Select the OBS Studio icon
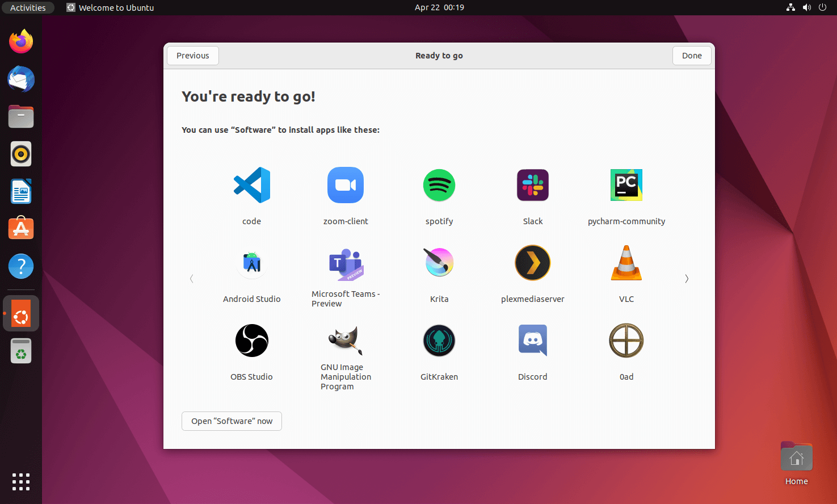This screenshot has height=504, width=837. (x=251, y=341)
